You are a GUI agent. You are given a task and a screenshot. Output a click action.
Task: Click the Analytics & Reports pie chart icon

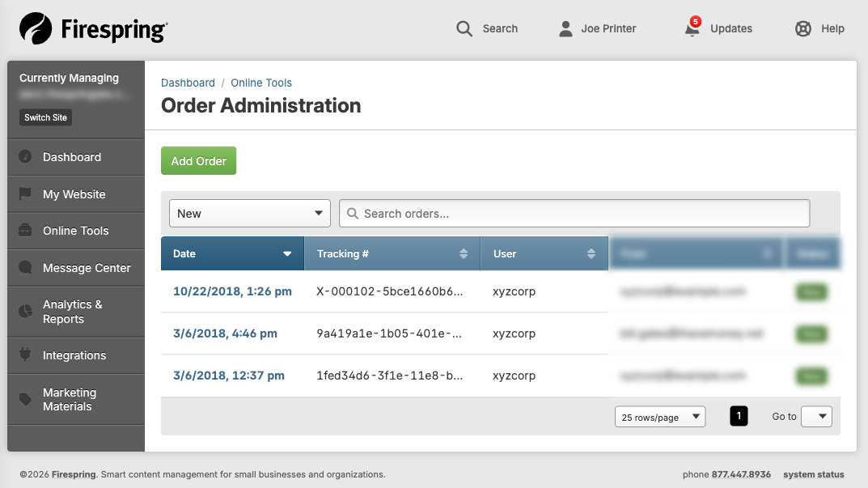(25, 312)
